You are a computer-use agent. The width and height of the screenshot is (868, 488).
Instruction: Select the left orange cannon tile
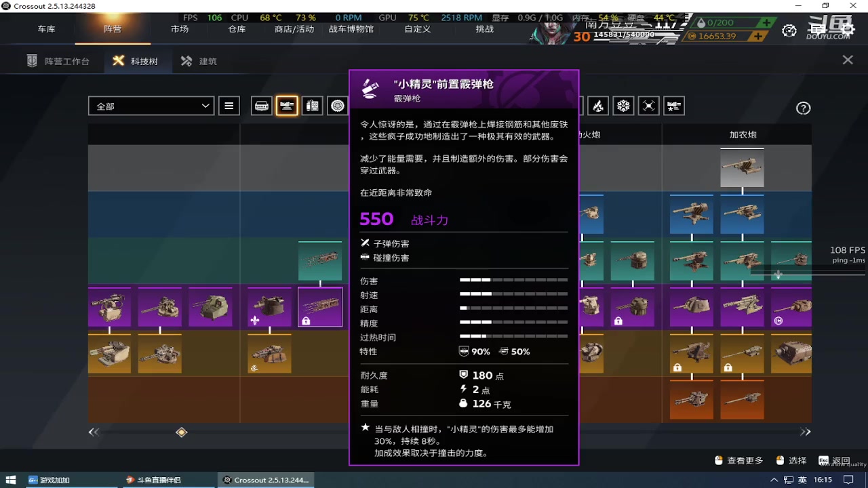(x=692, y=399)
